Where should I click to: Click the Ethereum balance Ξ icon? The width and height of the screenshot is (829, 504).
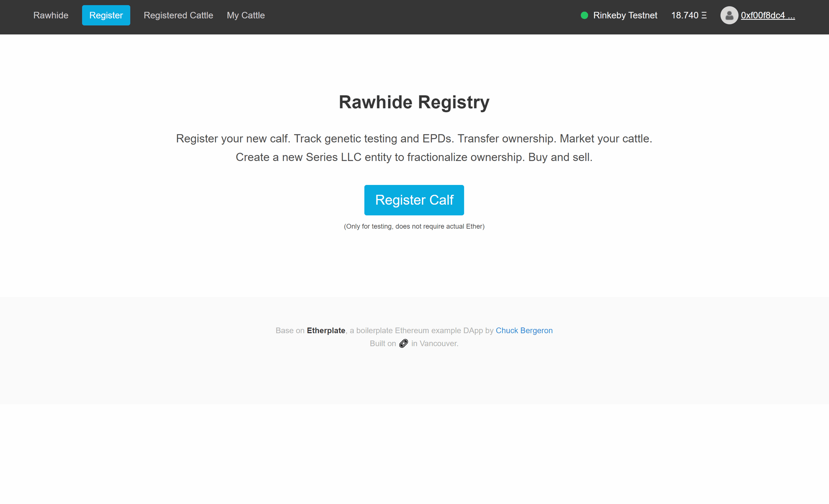[x=706, y=16]
